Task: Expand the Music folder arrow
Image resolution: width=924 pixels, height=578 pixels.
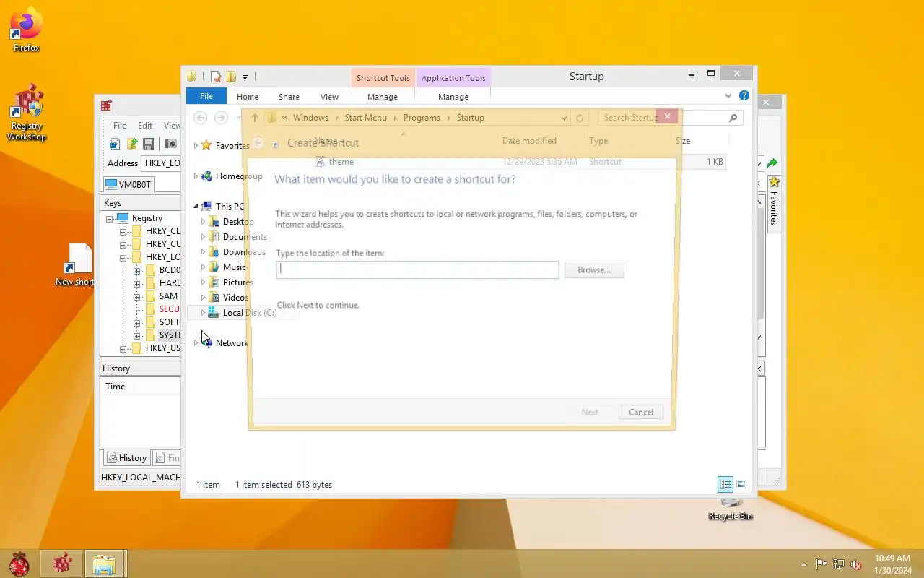Action: pos(204,267)
